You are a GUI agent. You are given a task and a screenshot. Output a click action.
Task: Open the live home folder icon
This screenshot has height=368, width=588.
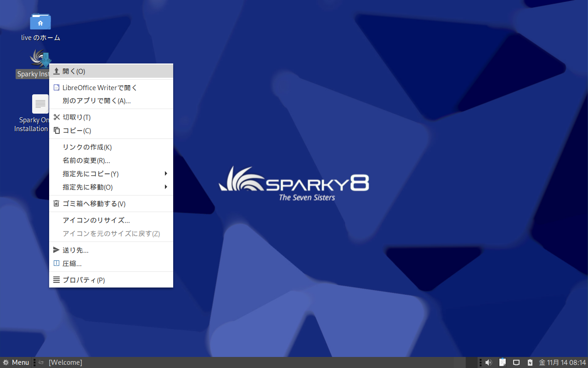click(x=40, y=21)
